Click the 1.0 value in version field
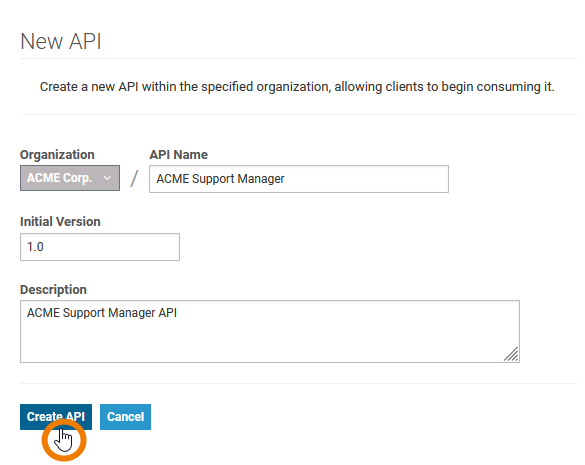The image size is (585, 465). pyautogui.click(x=35, y=247)
